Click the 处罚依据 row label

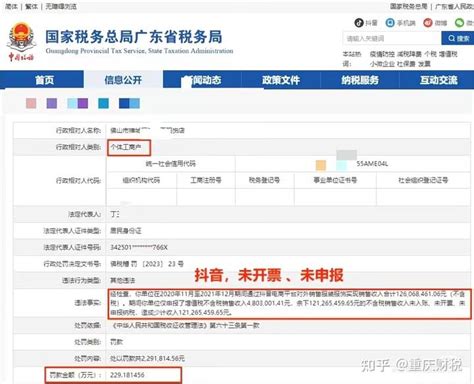tap(88, 325)
